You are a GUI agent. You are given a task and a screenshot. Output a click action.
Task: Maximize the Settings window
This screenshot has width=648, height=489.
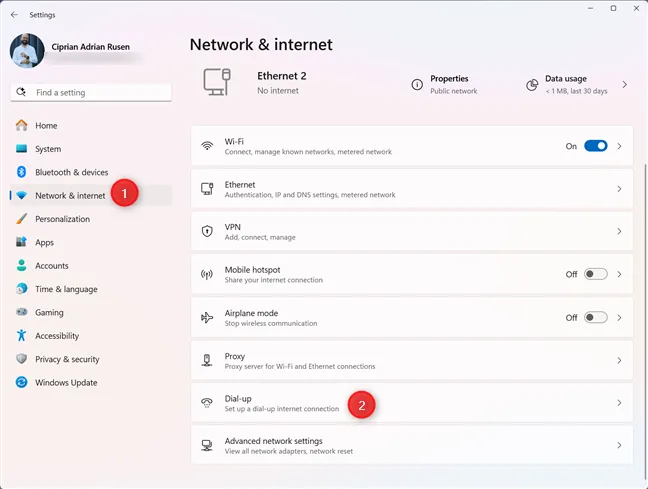[x=613, y=8]
